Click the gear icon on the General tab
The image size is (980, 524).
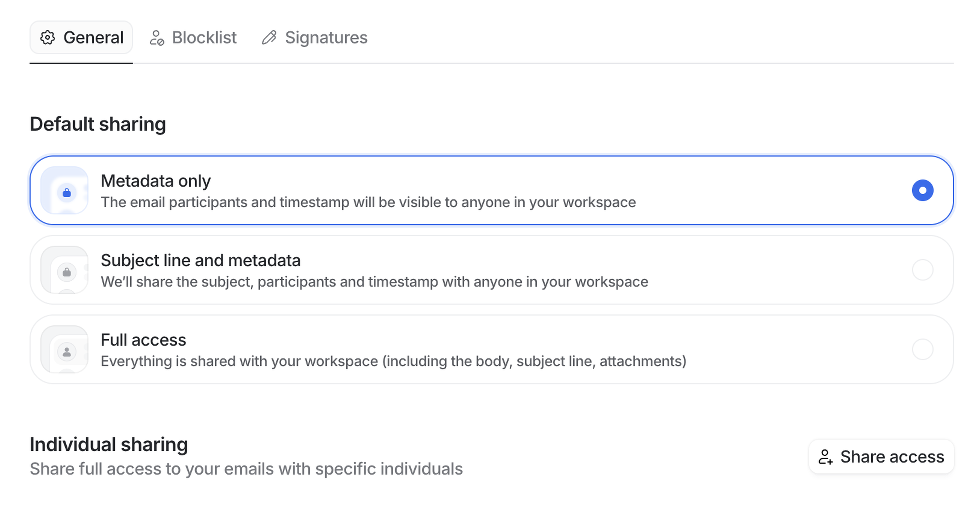pyautogui.click(x=47, y=38)
